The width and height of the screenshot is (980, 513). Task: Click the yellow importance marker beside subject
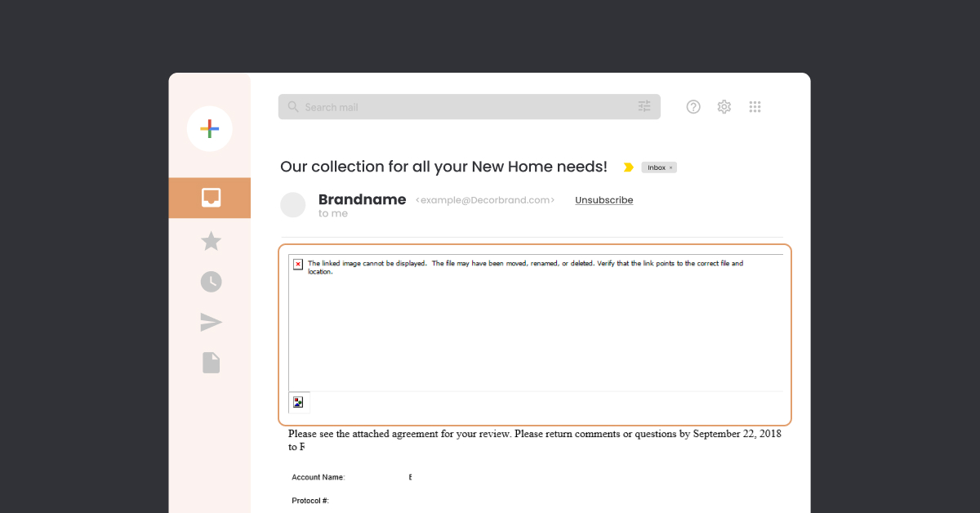[627, 167]
